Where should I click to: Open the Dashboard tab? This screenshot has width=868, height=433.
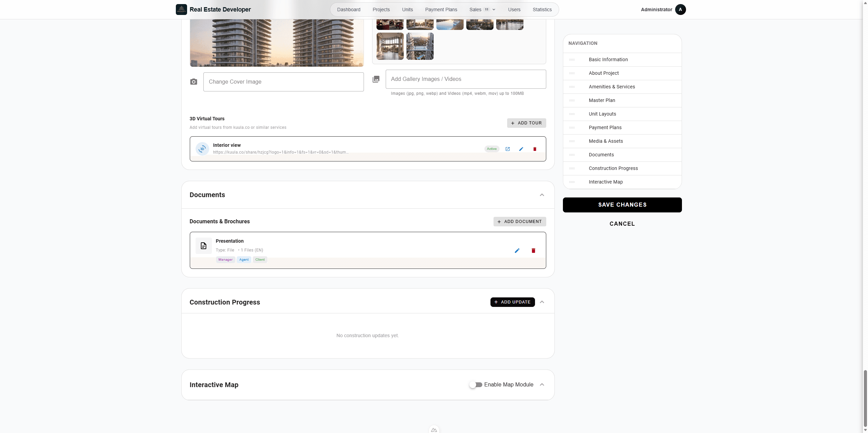[x=349, y=10]
